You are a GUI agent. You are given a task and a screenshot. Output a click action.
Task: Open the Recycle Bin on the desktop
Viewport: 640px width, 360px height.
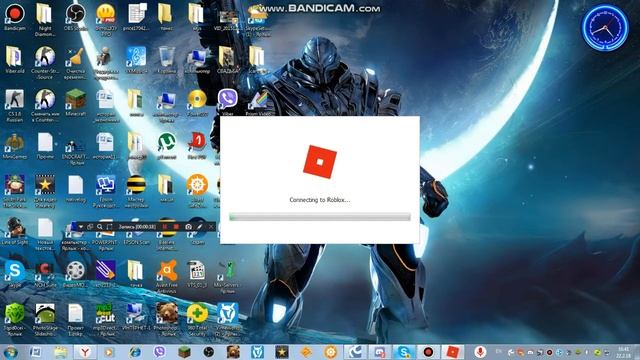167,60
